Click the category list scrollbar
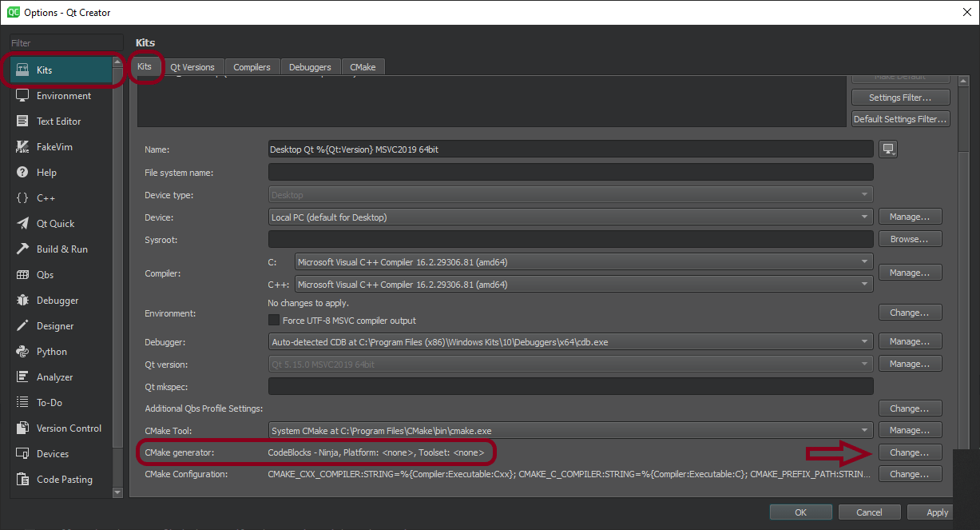This screenshot has height=530, width=980. point(118,276)
